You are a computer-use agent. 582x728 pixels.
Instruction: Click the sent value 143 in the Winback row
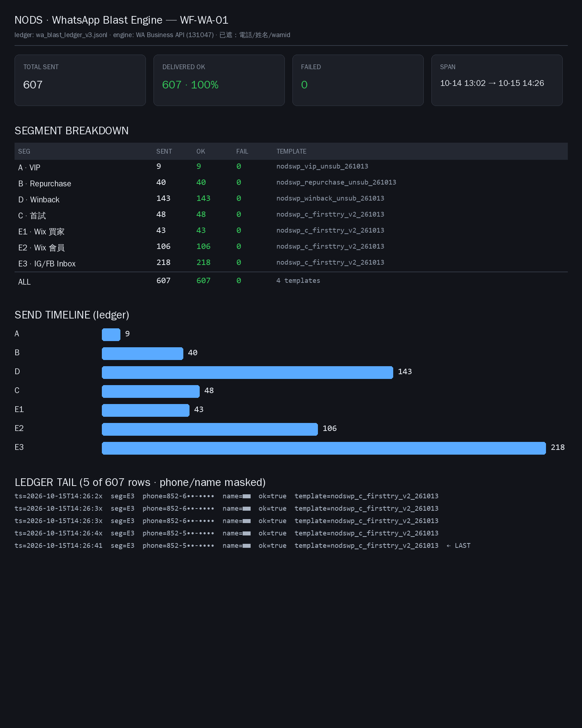[x=163, y=198]
